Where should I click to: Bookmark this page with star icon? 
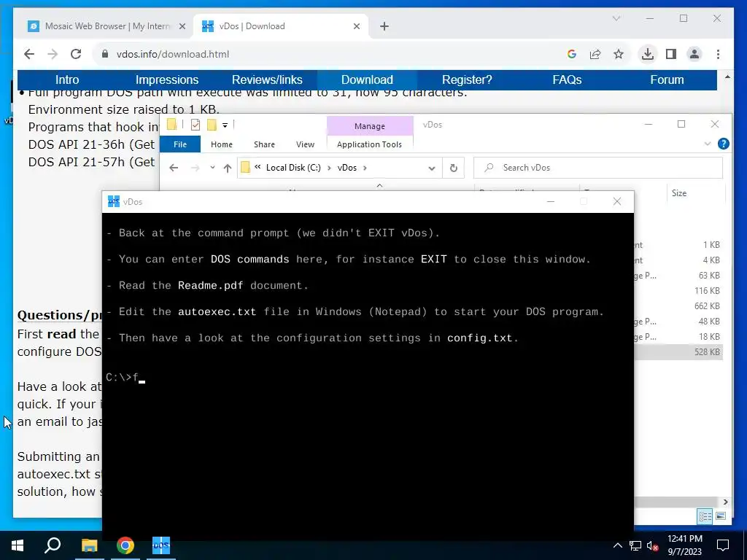619,54
